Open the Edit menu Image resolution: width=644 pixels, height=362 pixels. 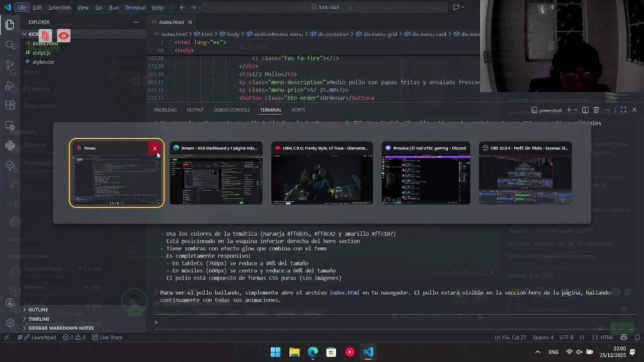pos(37,8)
